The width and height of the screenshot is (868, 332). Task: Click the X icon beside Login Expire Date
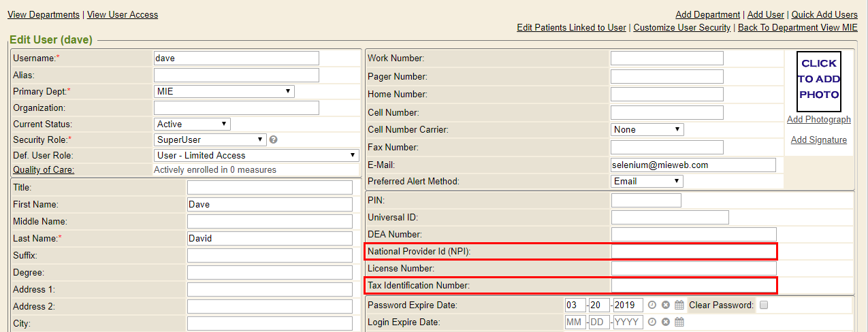(x=666, y=322)
